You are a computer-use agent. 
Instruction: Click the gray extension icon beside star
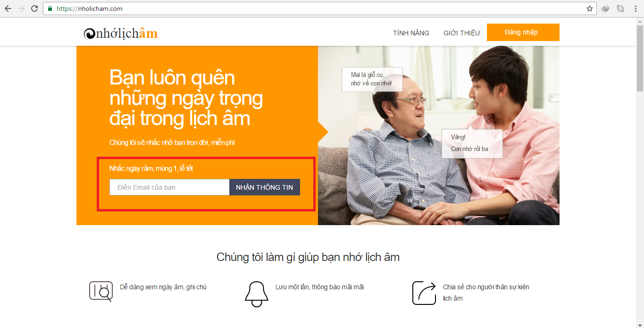coord(606,8)
